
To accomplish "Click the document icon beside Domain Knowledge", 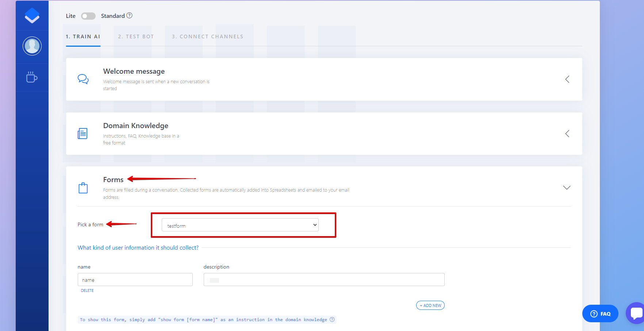I will [83, 134].
